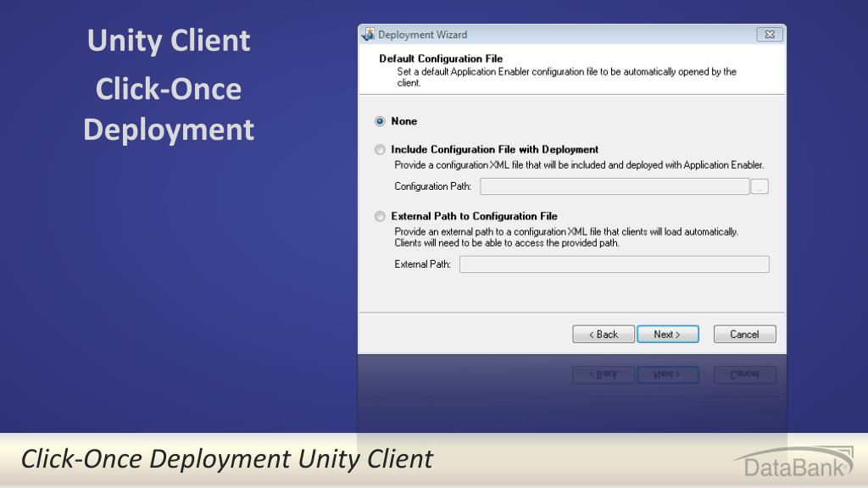Go back with the Back button
This screenshot has height=488, width=868.
point(604,334)
